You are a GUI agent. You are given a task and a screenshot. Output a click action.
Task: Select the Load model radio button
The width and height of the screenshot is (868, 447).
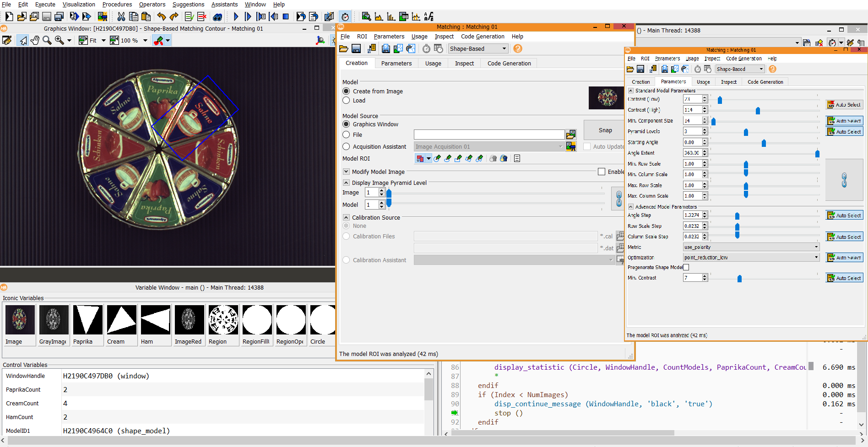click(x=346, y=100)
